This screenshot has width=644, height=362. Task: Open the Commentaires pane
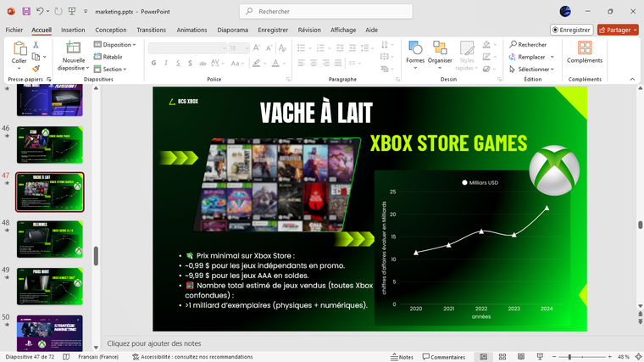[x=444, y=357]
